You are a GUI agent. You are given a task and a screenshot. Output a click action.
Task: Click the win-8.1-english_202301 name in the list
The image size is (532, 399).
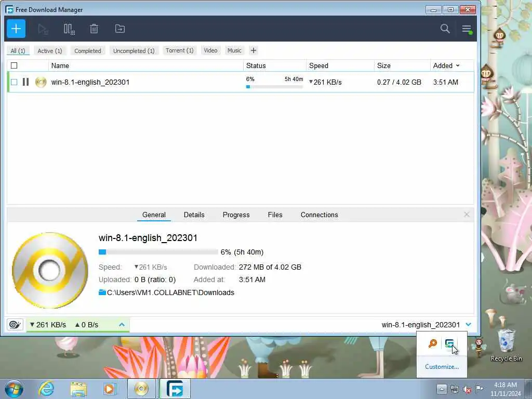coord(90,82)
